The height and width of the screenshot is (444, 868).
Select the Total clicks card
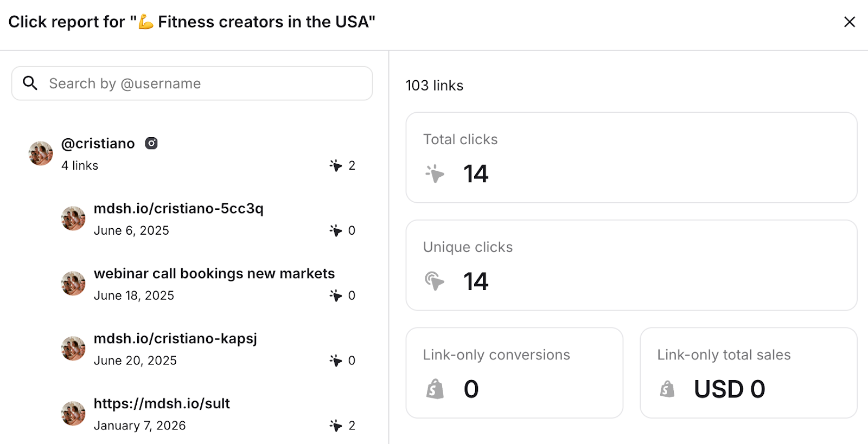[x=631, y=157]
